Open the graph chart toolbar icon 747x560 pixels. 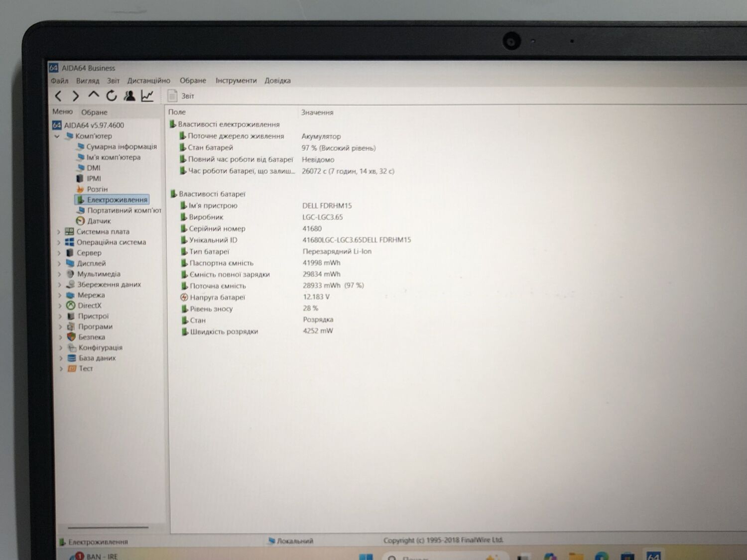[x=147, y=96]
